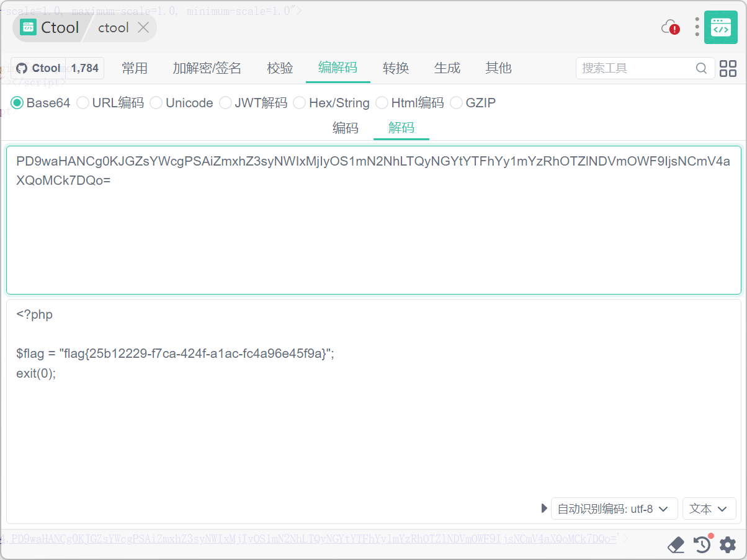Expand the triangle beside encoding selector
This screenshot has width=747, height=560.
point(544,509)
